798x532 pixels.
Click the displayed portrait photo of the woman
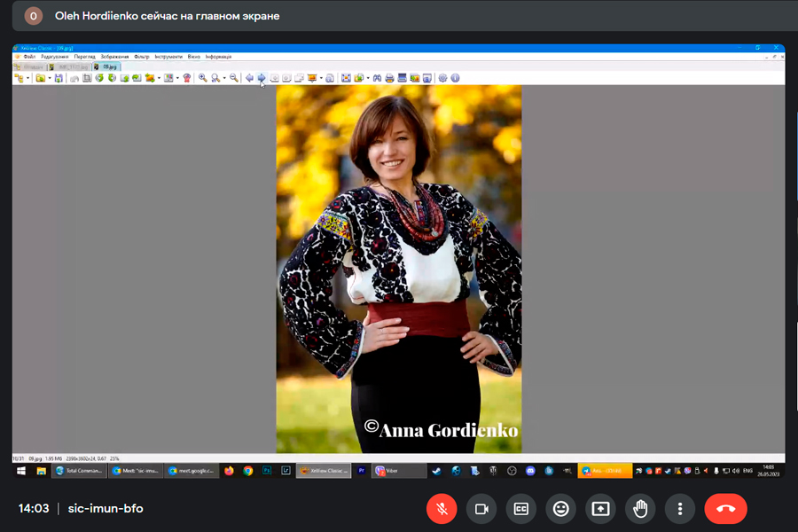click(398, 266)
